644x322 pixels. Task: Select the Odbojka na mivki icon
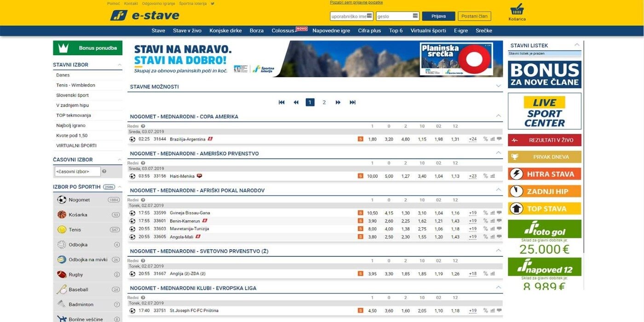(x=62, y=259)
